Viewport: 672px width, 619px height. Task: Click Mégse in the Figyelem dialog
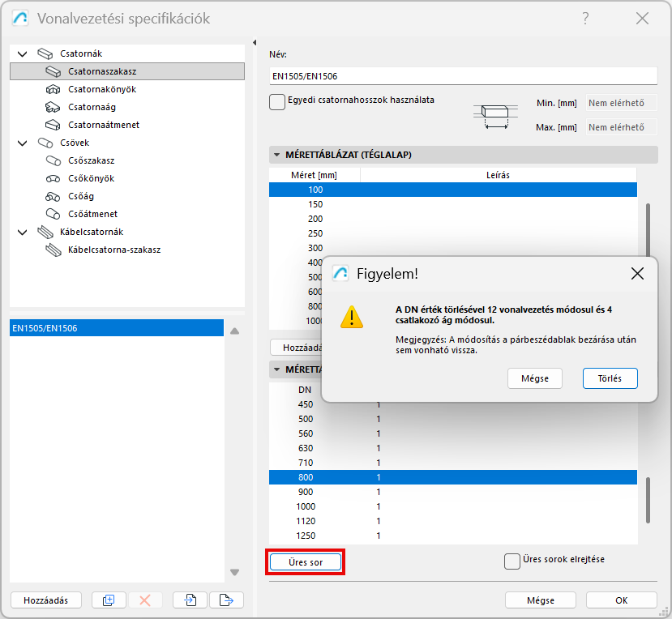coord(535,378)
